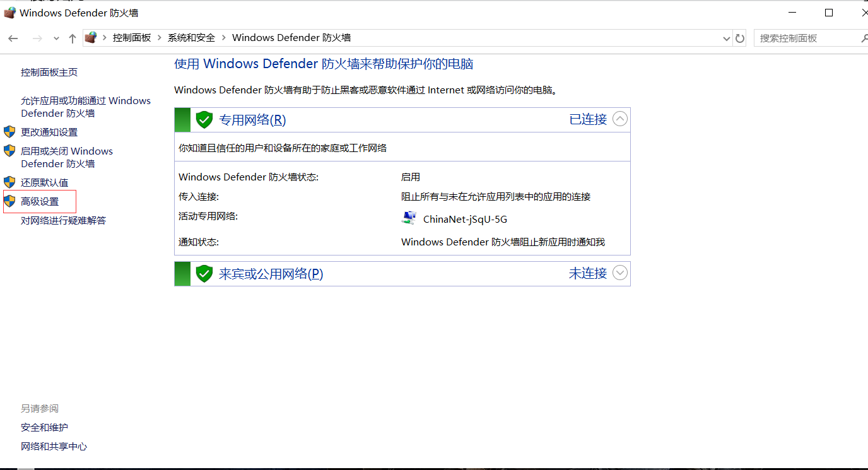
Task: Click the shield icon beside 启用或关闭 Windows Defender 防火墙
Action: (x=9, y=151)
